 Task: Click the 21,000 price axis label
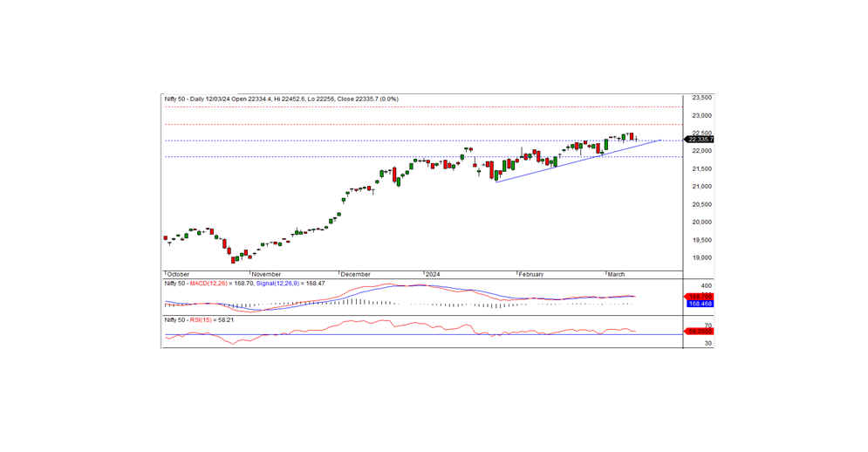(x=702, y=187)
